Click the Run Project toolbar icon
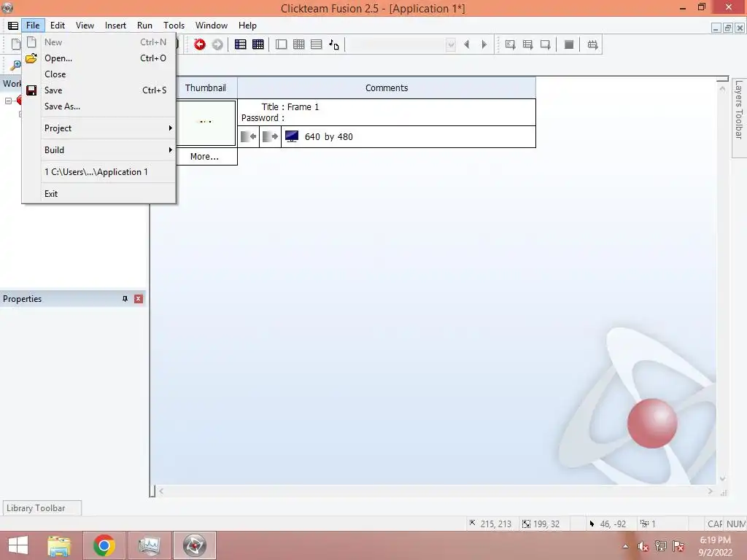This screenshot has width=747, height=560. [x=510, y=44]
